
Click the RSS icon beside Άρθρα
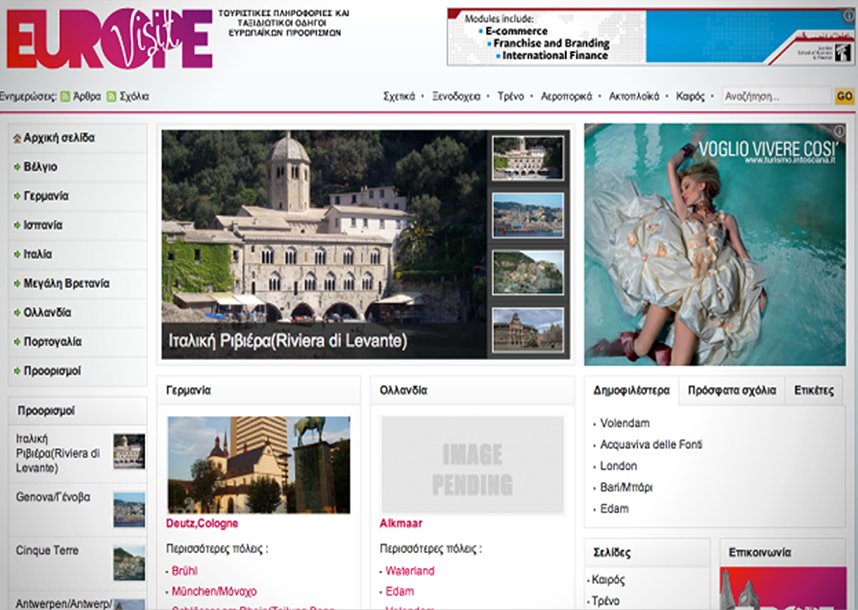(x=65, y=97)
